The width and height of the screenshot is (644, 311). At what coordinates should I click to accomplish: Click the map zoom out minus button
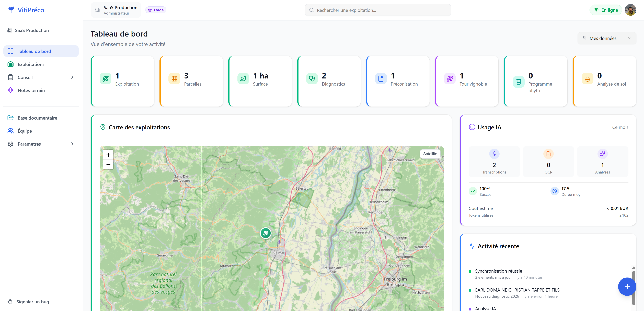[x=108, y=165]
